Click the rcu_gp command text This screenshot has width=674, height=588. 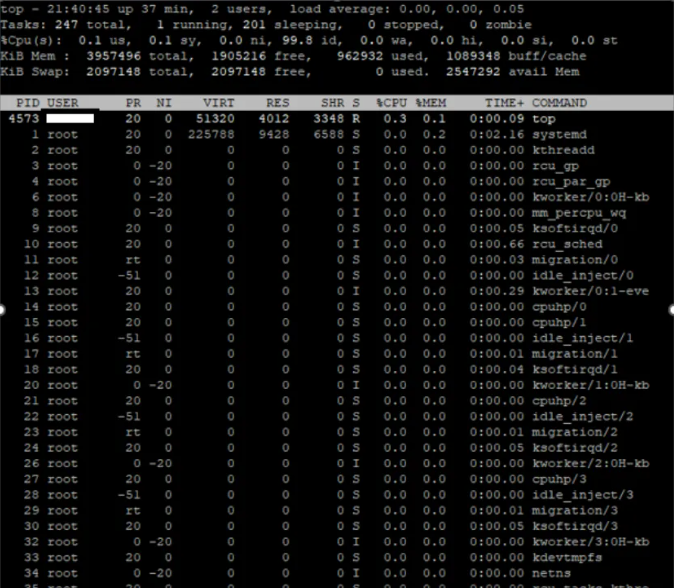tap(555, 166)
